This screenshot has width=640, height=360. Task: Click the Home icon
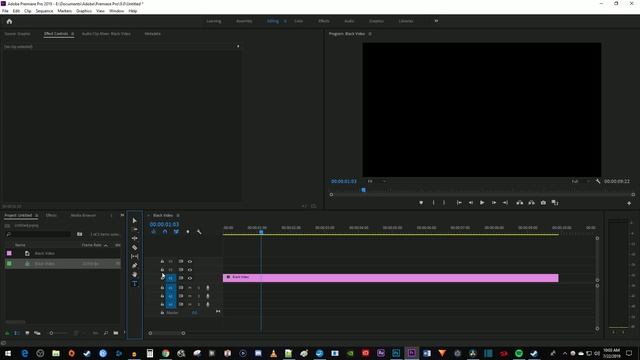[9, 21]
